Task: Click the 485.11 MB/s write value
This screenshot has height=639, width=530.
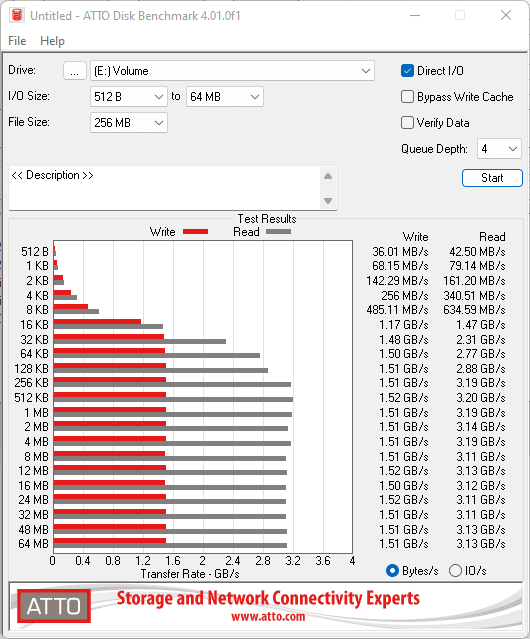Action: click(x=397, y=310)
